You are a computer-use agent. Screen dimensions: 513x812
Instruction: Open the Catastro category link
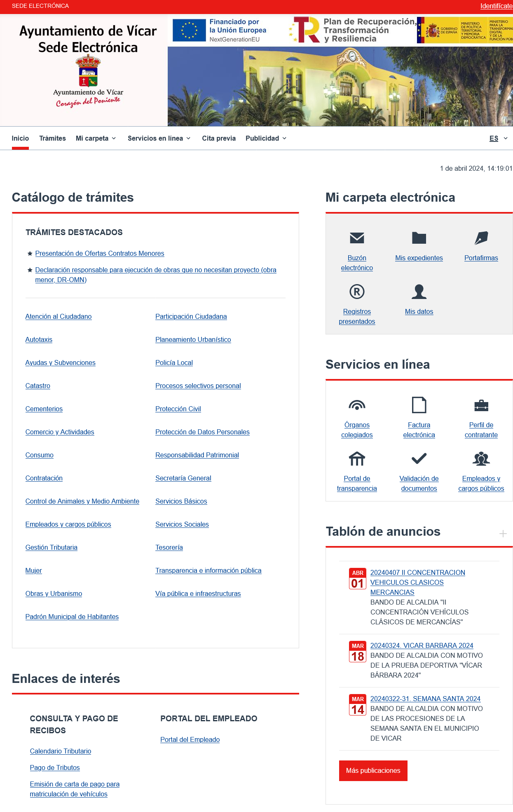[x=37, y=386]
